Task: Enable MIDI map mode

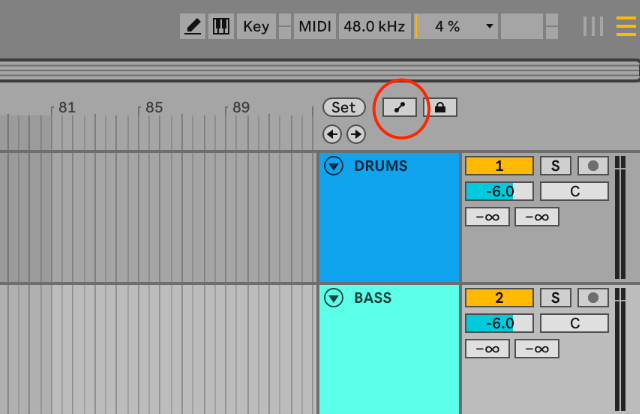Action: (316, 26)
